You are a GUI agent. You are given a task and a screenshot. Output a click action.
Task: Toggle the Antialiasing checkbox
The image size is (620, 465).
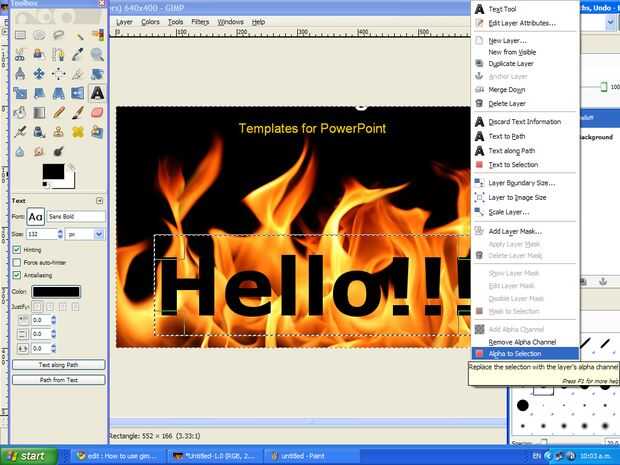[17, 275]
